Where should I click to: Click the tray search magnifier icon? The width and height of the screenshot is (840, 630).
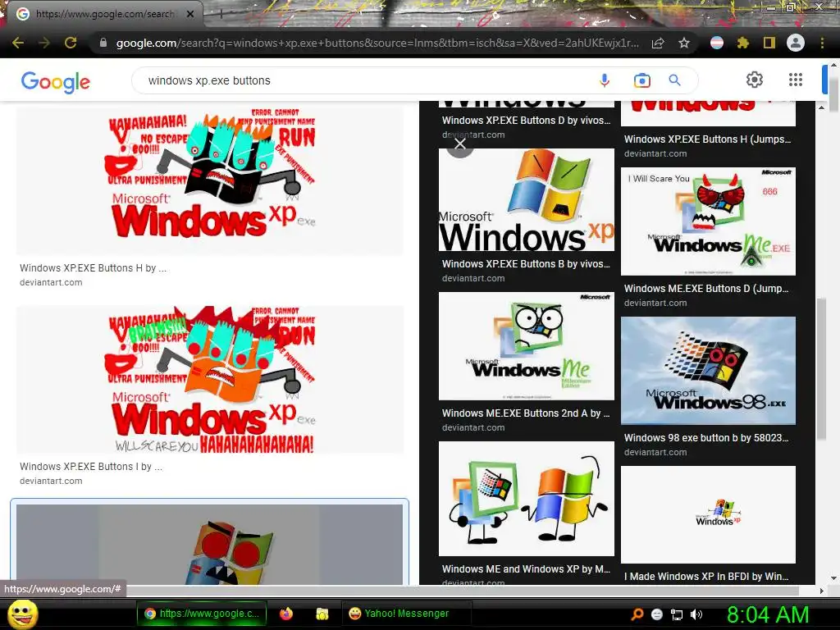tap(637, 614)
